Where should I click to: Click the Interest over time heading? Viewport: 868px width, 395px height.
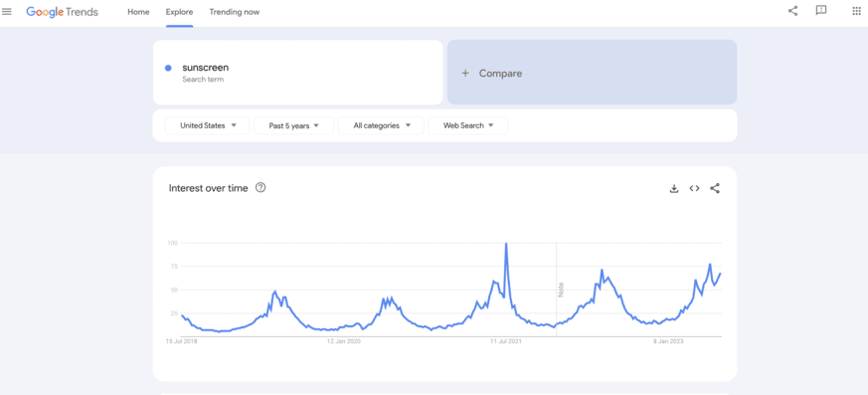208,188
